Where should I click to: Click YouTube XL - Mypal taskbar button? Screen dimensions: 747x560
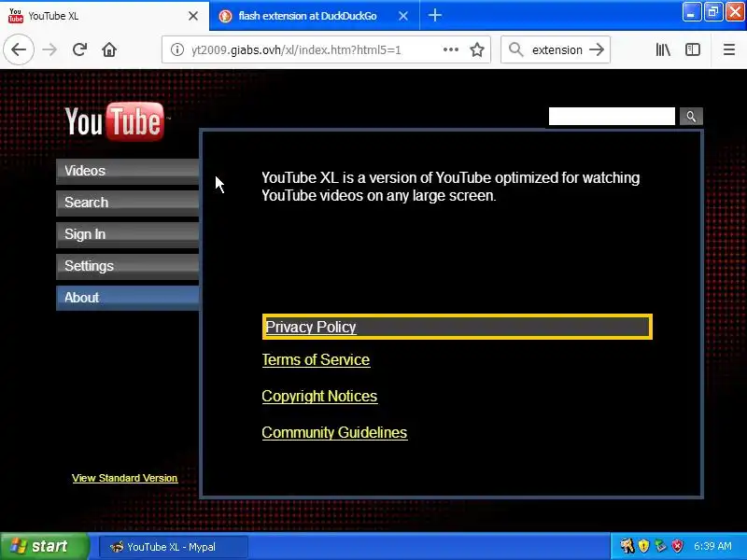tap(174, 547)
